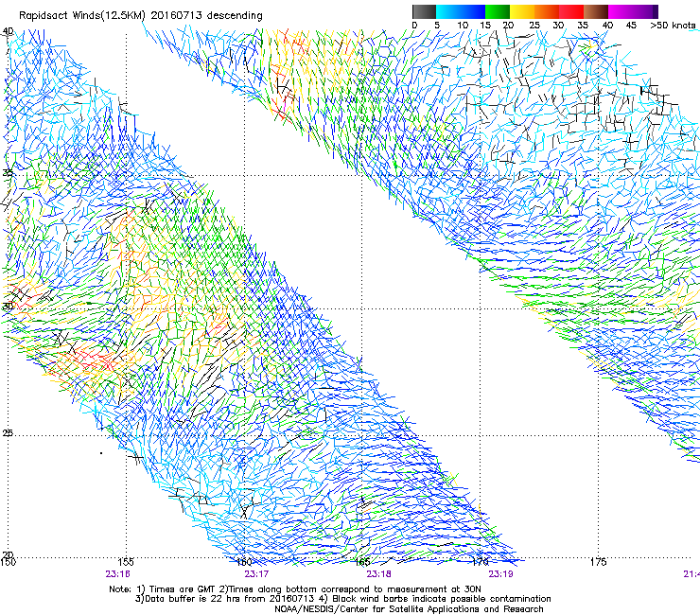Click the 150 longitude label on the bottom axis

8,562
